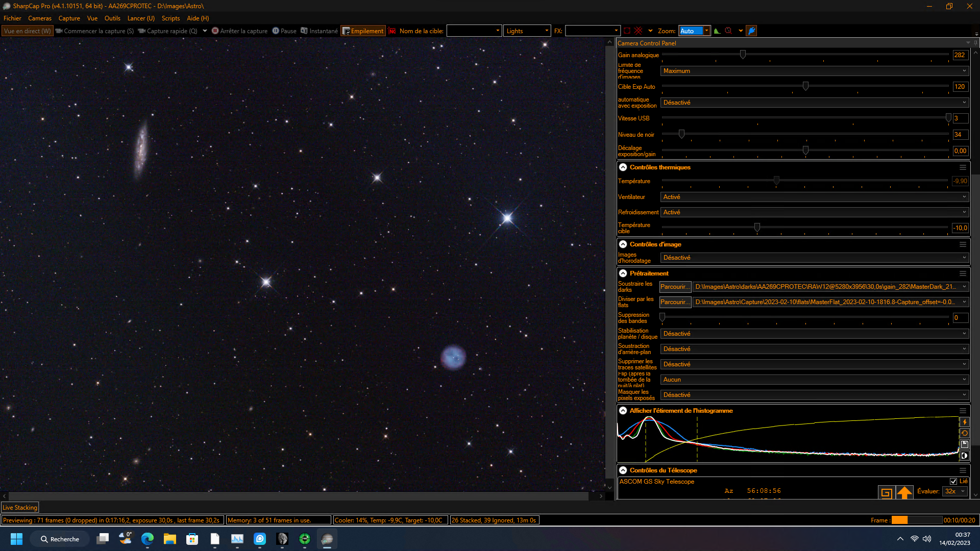This screenshot has height=551, width=980.
Task: Click the Pause capture button
Action: click(284, 31)
